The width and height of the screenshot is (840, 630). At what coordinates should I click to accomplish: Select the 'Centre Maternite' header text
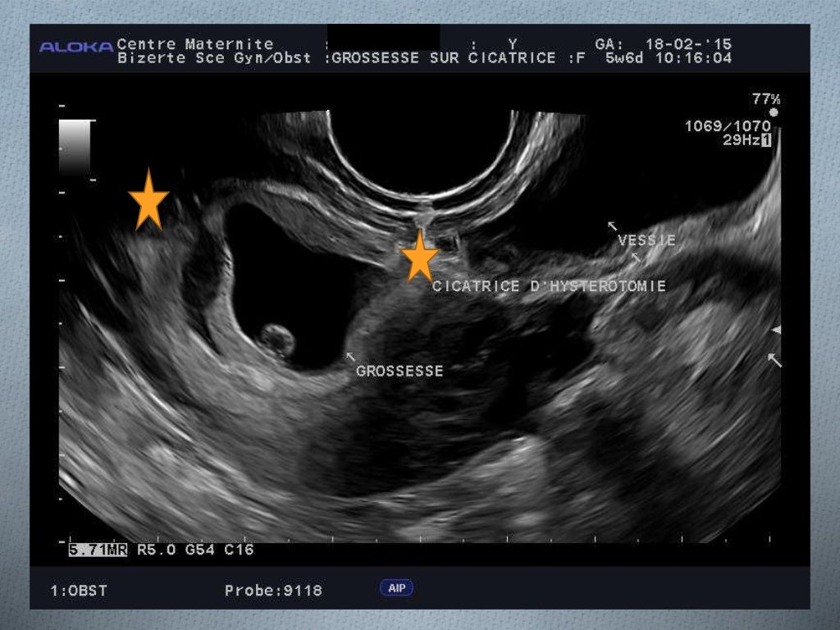coord(195,43)
